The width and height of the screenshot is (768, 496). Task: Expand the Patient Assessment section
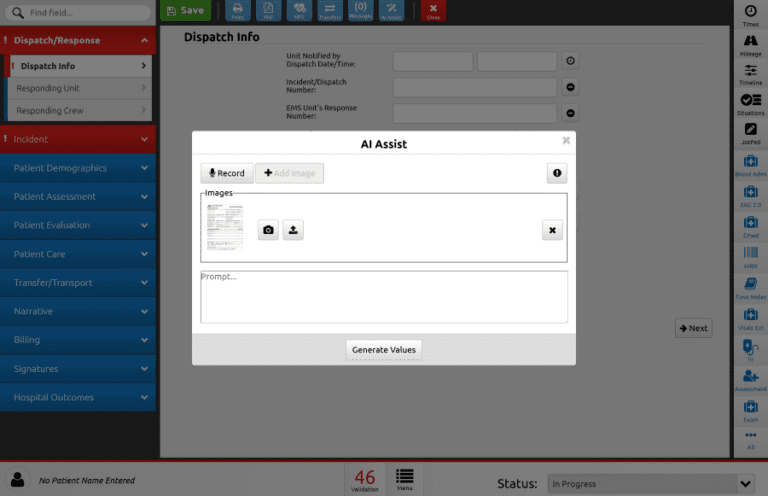[78, 196]
